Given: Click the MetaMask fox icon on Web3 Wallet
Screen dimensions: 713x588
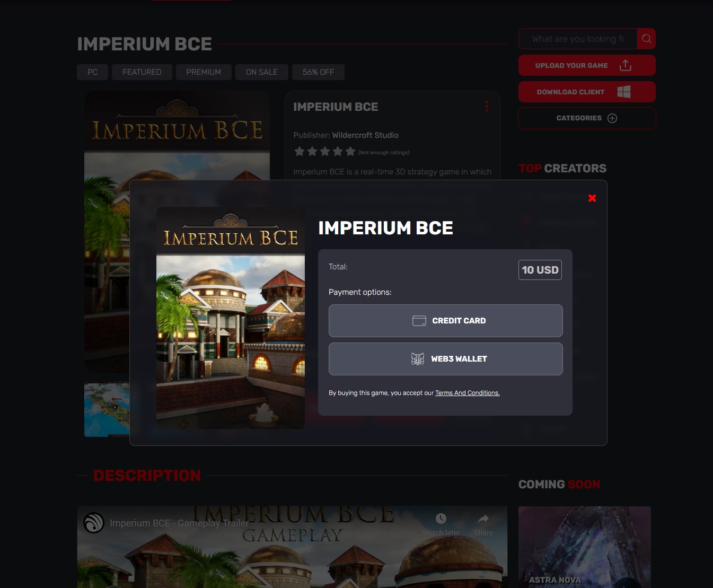Looking at the screenshot, I should click(x=418, y=359).
